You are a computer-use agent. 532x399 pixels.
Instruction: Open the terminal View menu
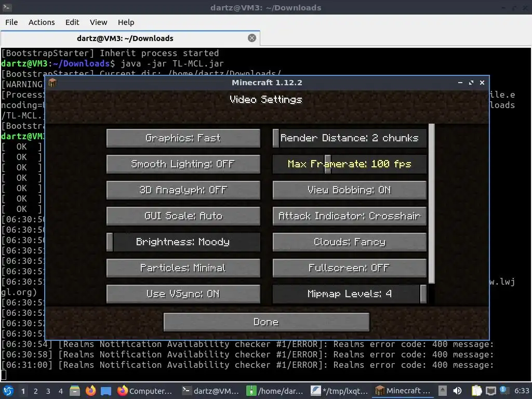coord(98,22)
